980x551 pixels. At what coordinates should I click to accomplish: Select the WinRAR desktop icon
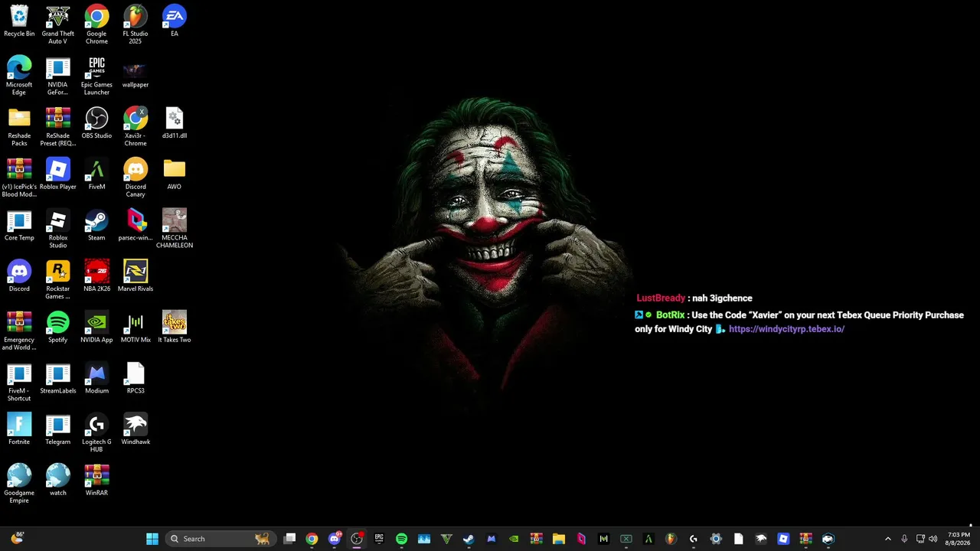tap(96, 481)
